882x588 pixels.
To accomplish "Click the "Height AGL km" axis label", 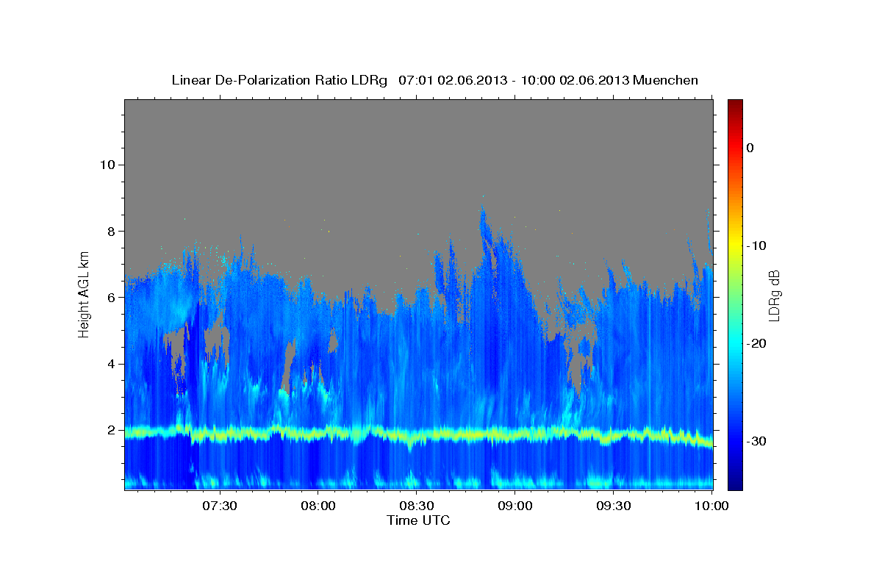I will [85, 294].
